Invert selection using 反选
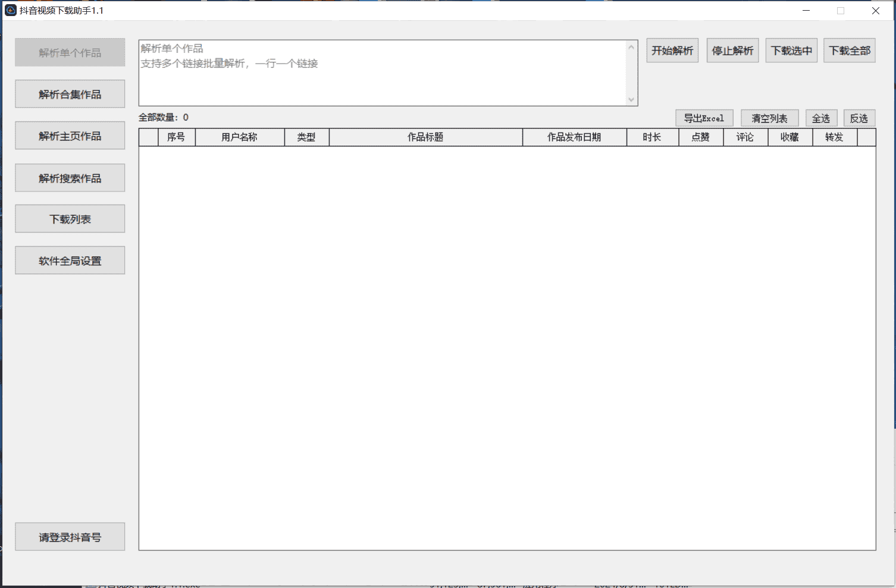The width and height of the screenshot is (896, 588). pos(859,118)
